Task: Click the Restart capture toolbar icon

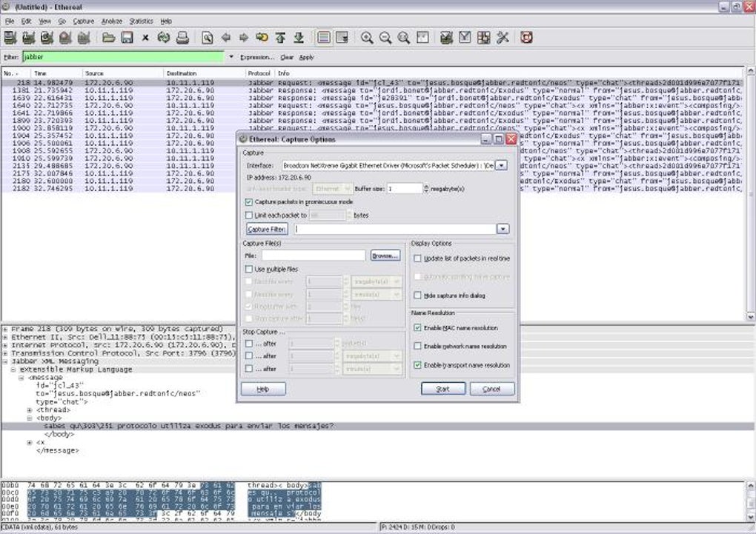Action: click(84, 38)
